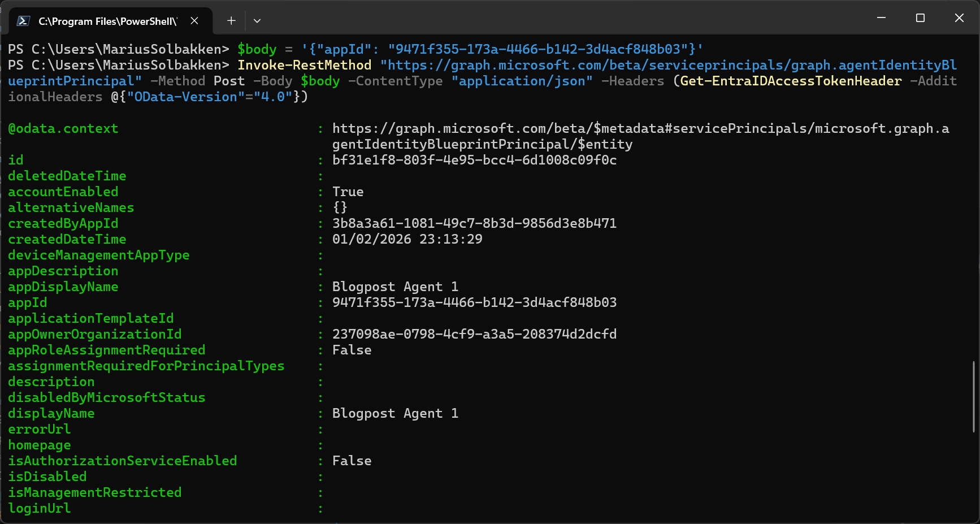This screenshot has height=524, width=980.
Task: Click the id value starting with bf31e1f8
Action: click(x=474, y=161)
